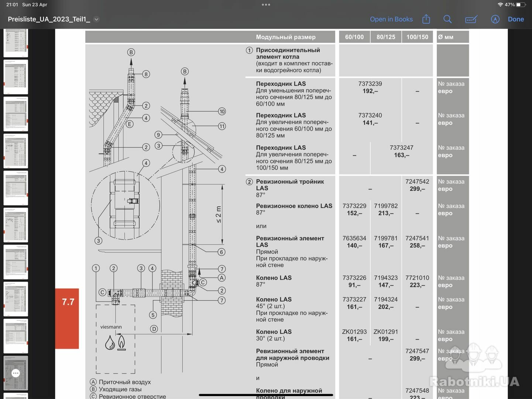
Task: Tap the Wi-Fi status icon
Action: (500, 5)
